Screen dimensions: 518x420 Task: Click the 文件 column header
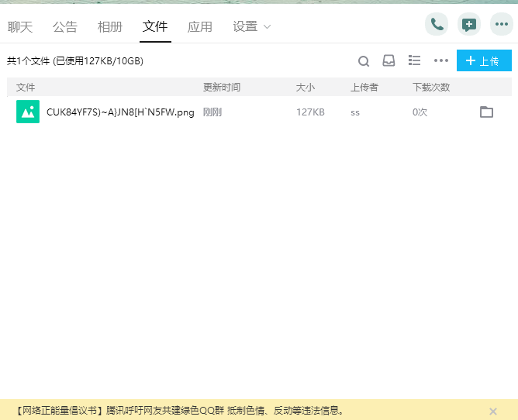pyautogui.click(x=26, y=87)
